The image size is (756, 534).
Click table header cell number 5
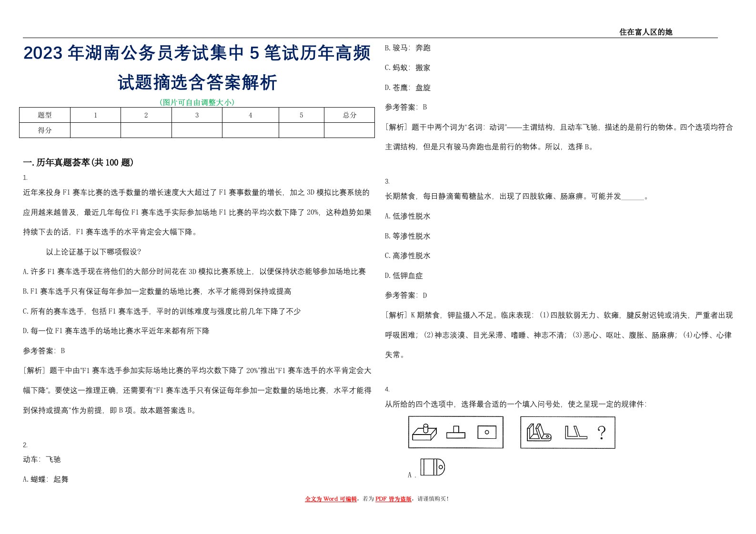click(301, 115)
